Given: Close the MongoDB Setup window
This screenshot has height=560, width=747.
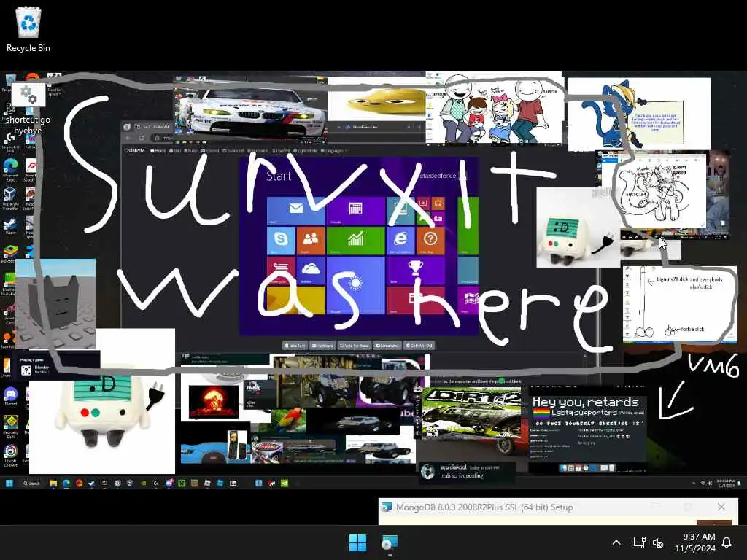Looking at the screenshot, I should (721, 507).
